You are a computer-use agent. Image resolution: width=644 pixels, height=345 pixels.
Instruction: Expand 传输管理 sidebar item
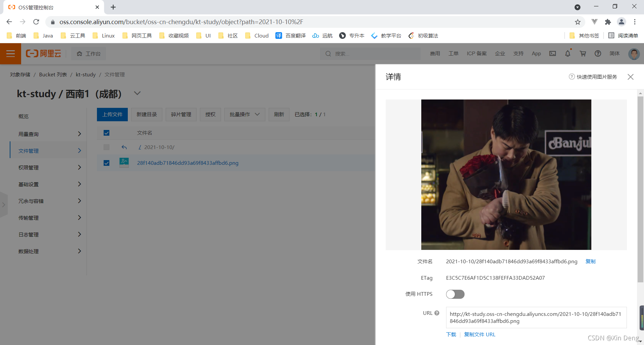[x=48, y=218]
